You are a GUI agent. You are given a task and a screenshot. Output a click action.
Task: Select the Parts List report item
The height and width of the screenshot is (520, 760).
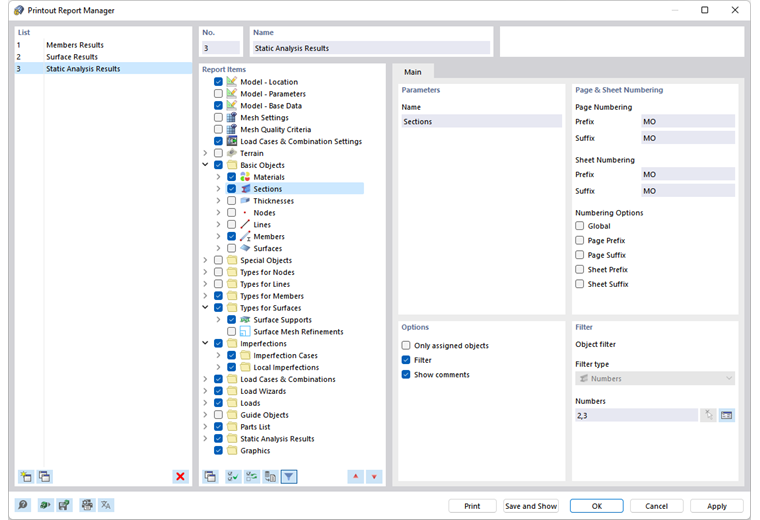click(255, 427)
